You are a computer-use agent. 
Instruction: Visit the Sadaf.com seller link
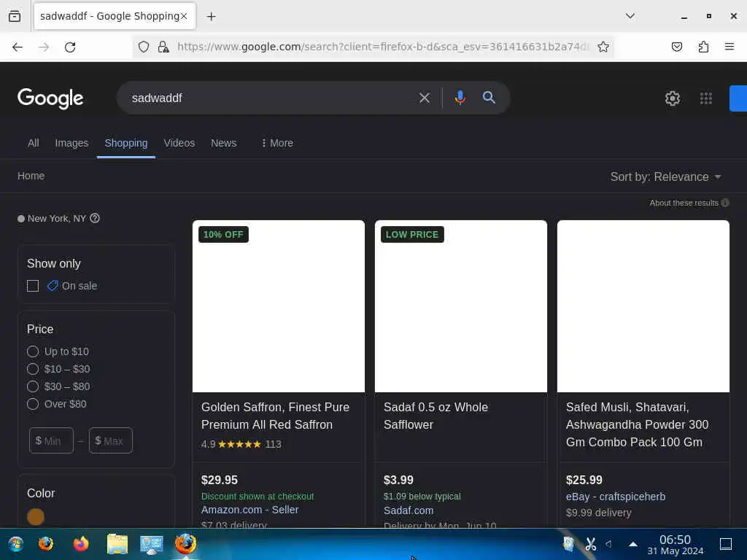[x=409, y=510]
